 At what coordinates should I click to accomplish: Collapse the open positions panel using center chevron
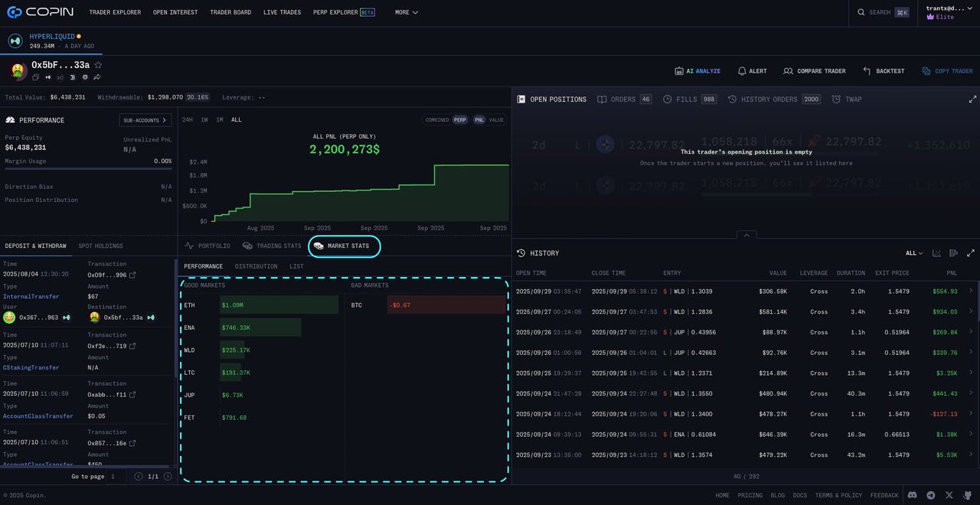point(746,235)
